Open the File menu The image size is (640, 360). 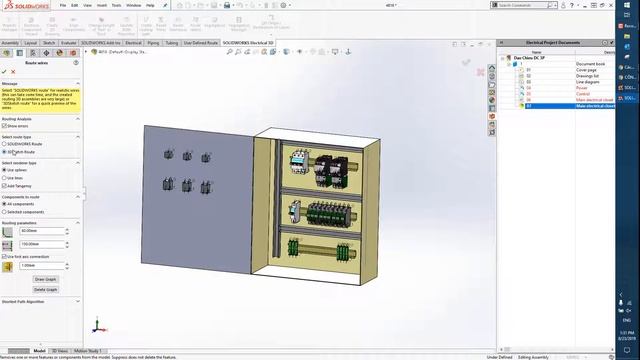click(62, 5)
